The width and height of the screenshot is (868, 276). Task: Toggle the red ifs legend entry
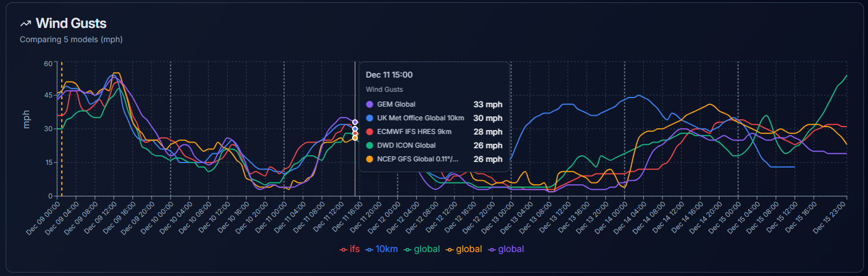[x=349, y=249]
